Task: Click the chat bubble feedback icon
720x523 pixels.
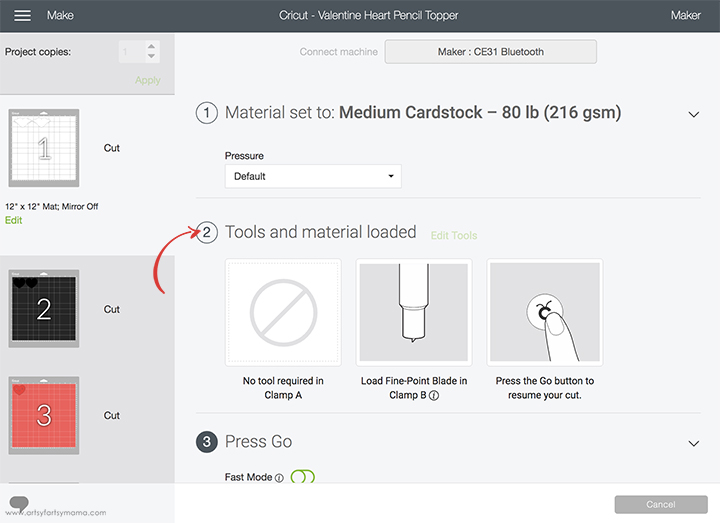Action: tap(19, 503)
